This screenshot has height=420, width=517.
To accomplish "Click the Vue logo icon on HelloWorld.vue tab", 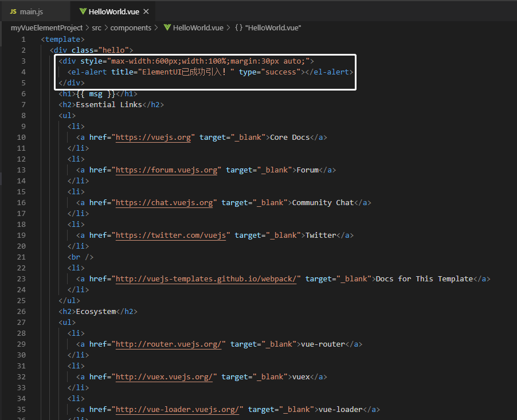I will coord(83,11).
